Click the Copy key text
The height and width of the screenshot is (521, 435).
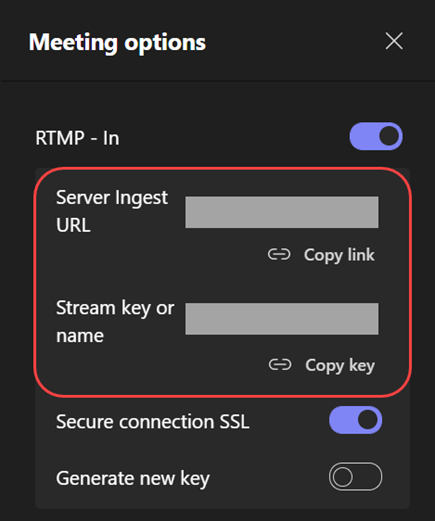[340, 366]
